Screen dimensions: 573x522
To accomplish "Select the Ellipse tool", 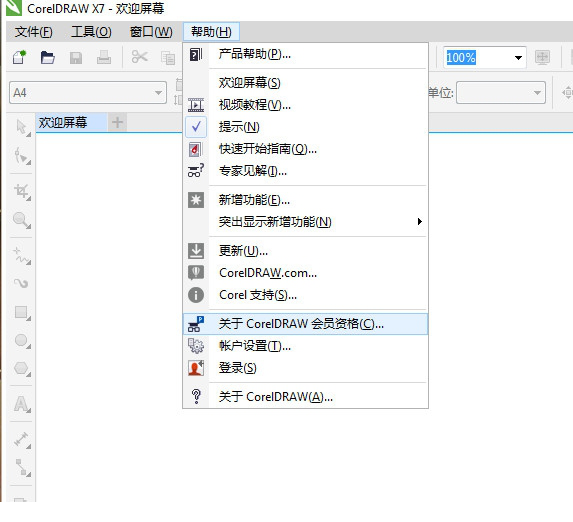I will click(22, 341).
